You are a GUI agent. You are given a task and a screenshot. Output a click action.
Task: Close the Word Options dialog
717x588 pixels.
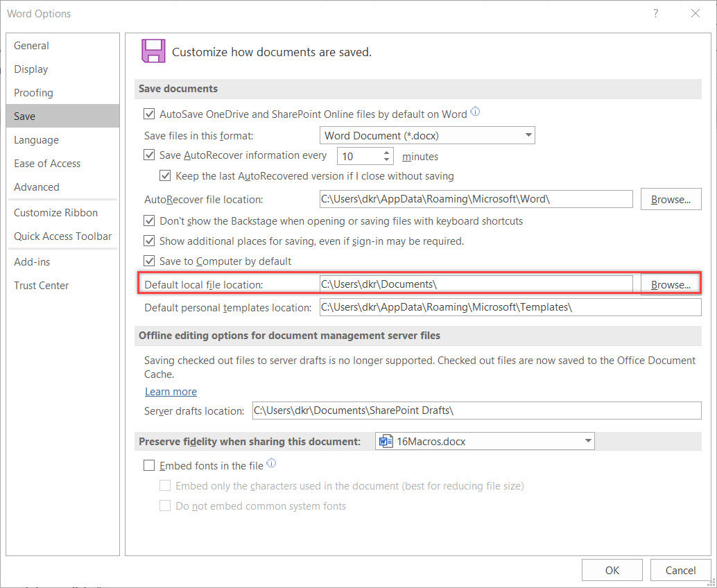tap(696, 14)
